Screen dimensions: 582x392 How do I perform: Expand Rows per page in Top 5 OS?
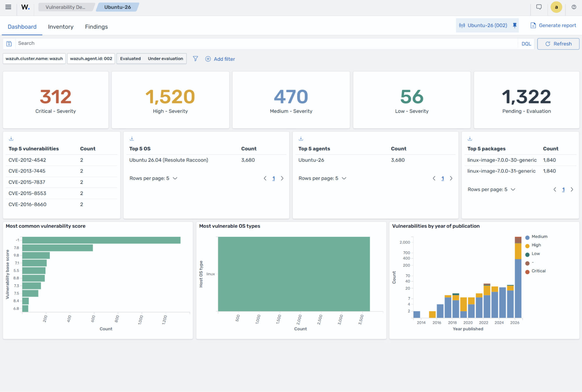(x=153, y=178)
